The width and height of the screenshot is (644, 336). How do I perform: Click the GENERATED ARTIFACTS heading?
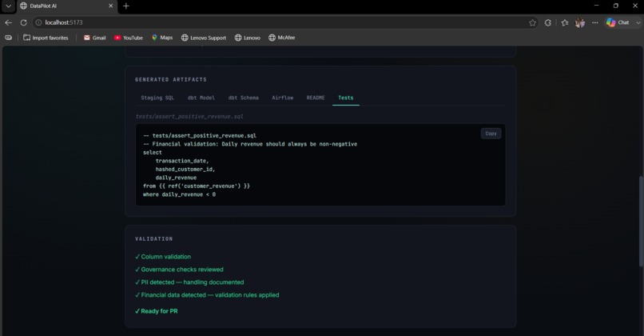coord(171,80)
